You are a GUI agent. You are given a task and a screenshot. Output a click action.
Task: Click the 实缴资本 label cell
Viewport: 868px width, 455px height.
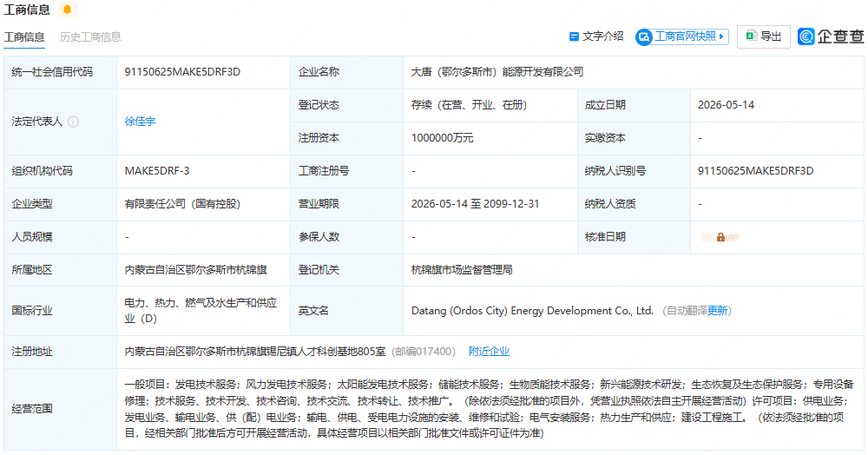pos(634,138)
